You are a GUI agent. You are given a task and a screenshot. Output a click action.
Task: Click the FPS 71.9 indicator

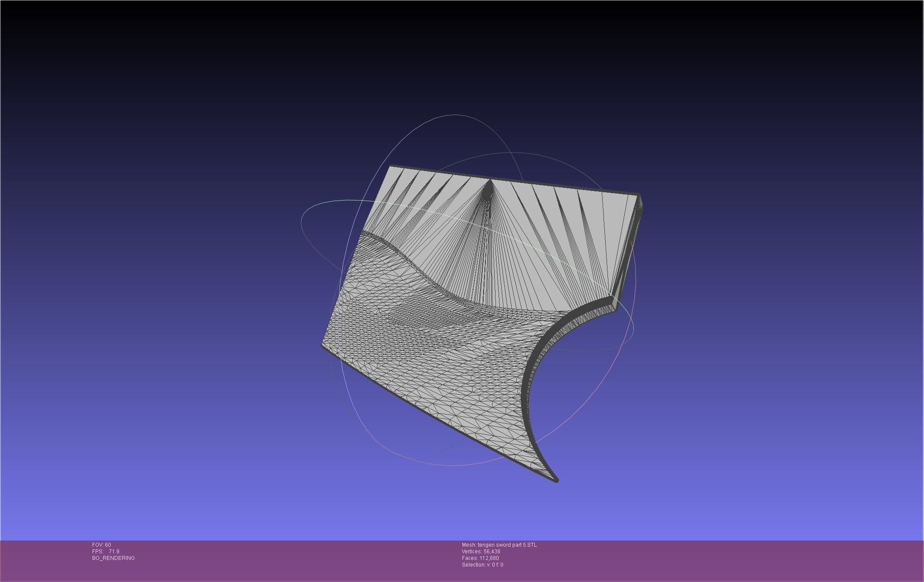pyautogui.click(x=106, y=552)
